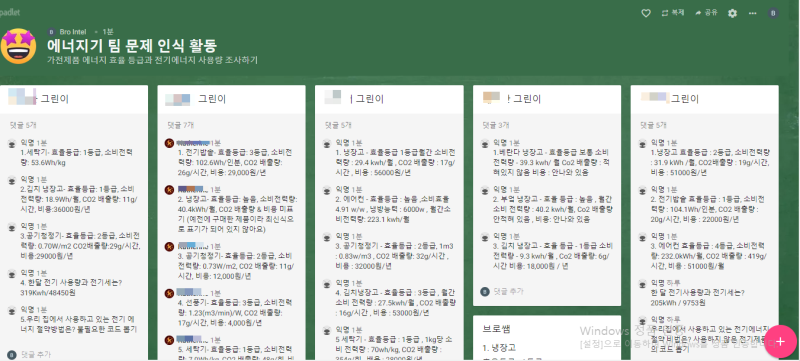This screenshot has height=361, width=800.
Task: Click 익명 avatar beside 냉장고 29.4 kwh/월 comment
Action: pos(327,143)
